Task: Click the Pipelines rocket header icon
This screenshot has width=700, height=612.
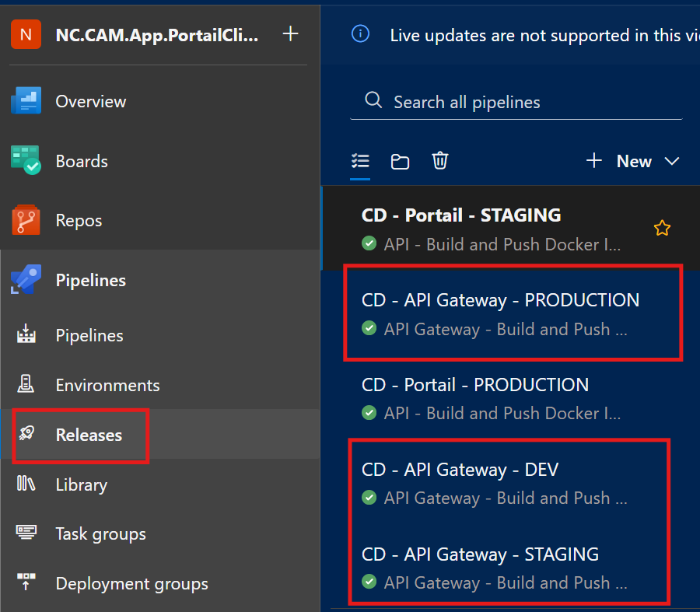Action: pyautogui.click(x=26, y=280)
